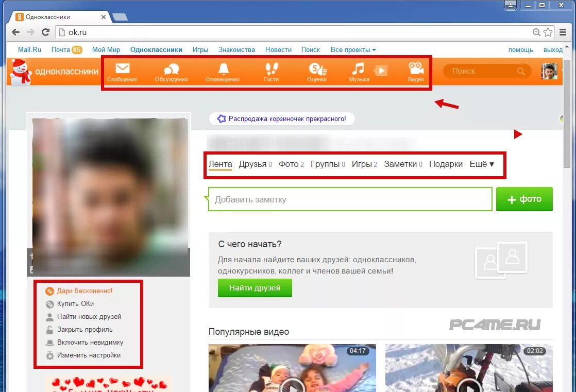Screen dimensions: 576x392
Task: Click Одноклассники in the portal bar
Action: [156, 49]
